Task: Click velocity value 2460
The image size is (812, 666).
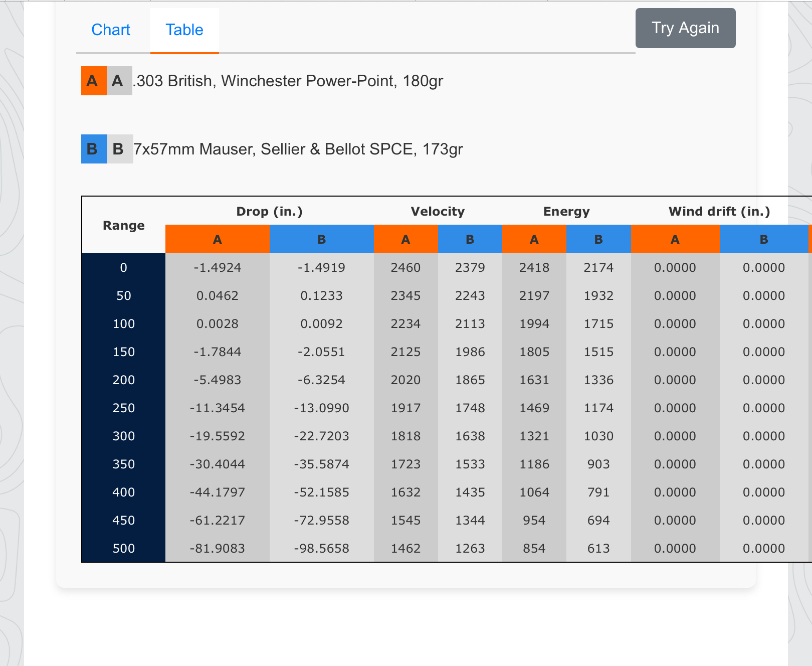Action: pyautogui.click(x=406, y=267)
